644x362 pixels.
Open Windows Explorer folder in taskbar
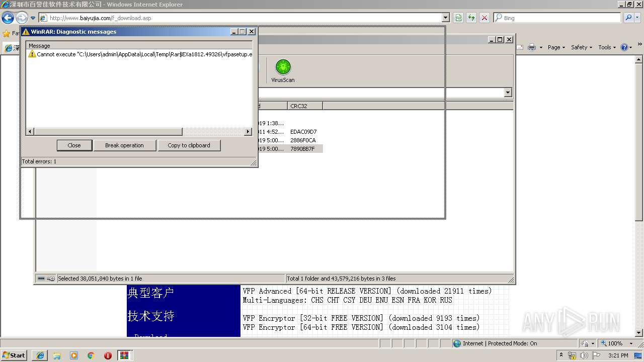click(57, 355)
